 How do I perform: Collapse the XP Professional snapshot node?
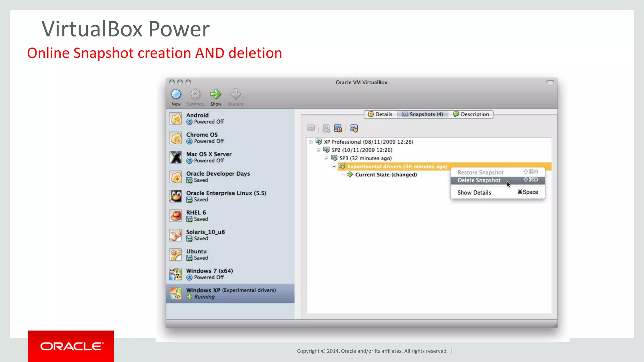[x=311, y=142]
